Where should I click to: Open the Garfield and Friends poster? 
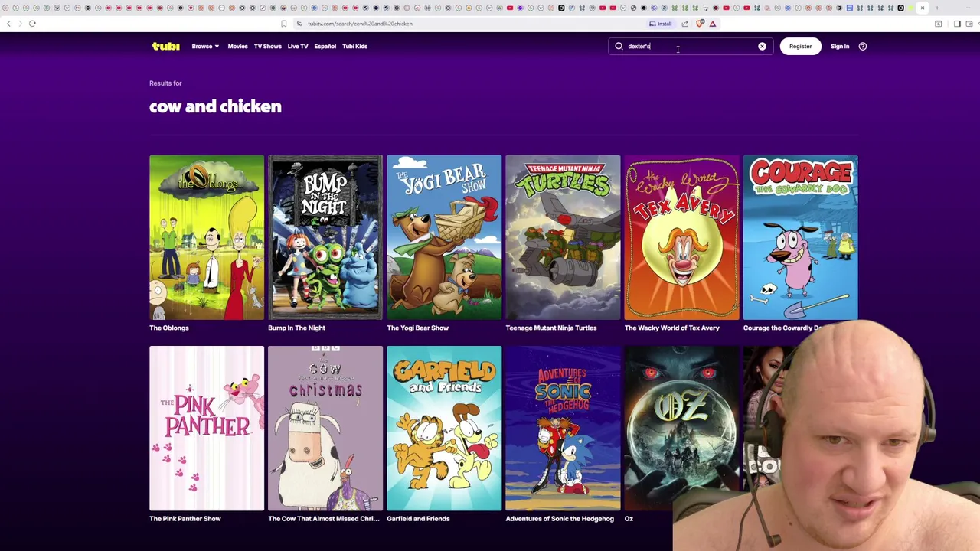(x=444, y=428)
